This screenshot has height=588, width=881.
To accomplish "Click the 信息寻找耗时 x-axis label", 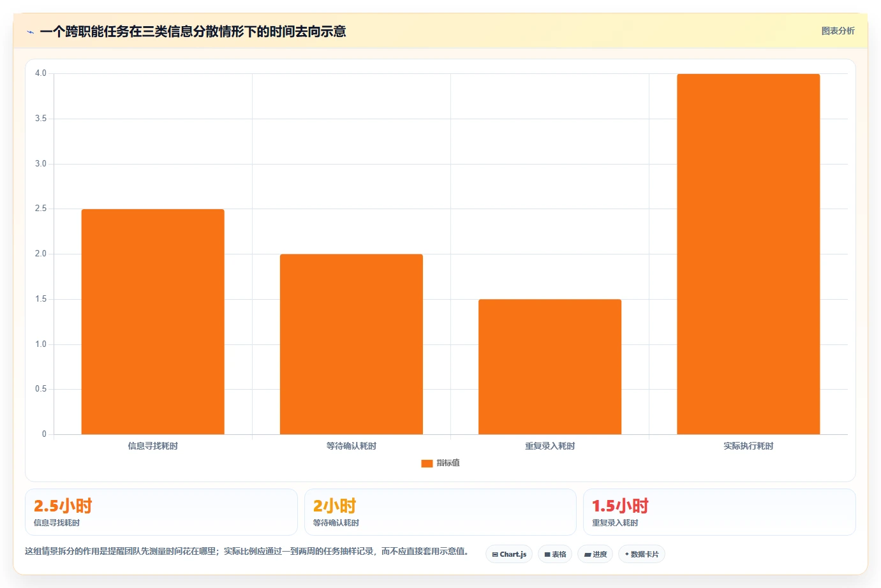I will click(x=152, y=446).
